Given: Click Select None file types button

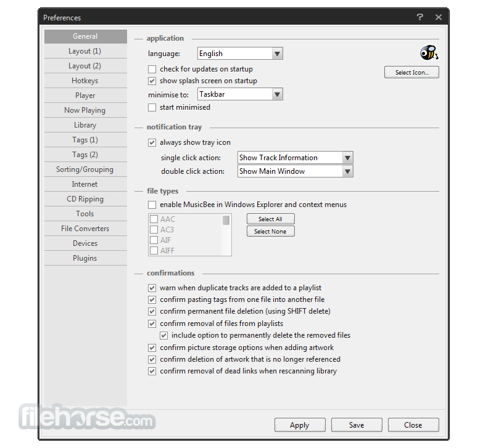Looking at the screenshot, I should pos(270,232).
